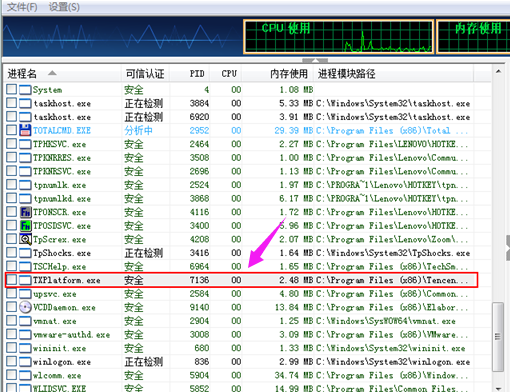Viewport: 510px width, 392px height.
Task: Click the TPONSCR.exe Fn icon
Action: [x=25, y=212]
